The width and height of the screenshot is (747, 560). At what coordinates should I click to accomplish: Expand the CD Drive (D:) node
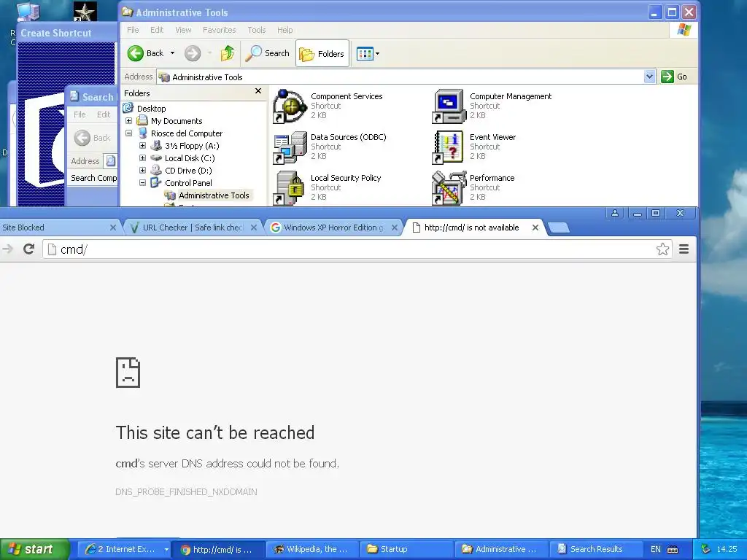tap(142, 171)
